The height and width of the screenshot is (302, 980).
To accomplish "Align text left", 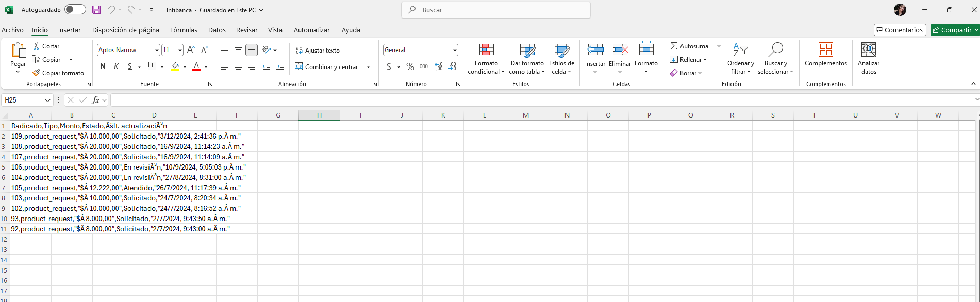I will click(x=225, y=66).
